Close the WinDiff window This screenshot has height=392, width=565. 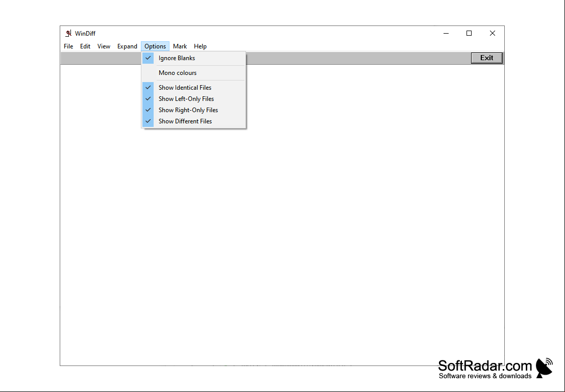(x=492, y=33)
